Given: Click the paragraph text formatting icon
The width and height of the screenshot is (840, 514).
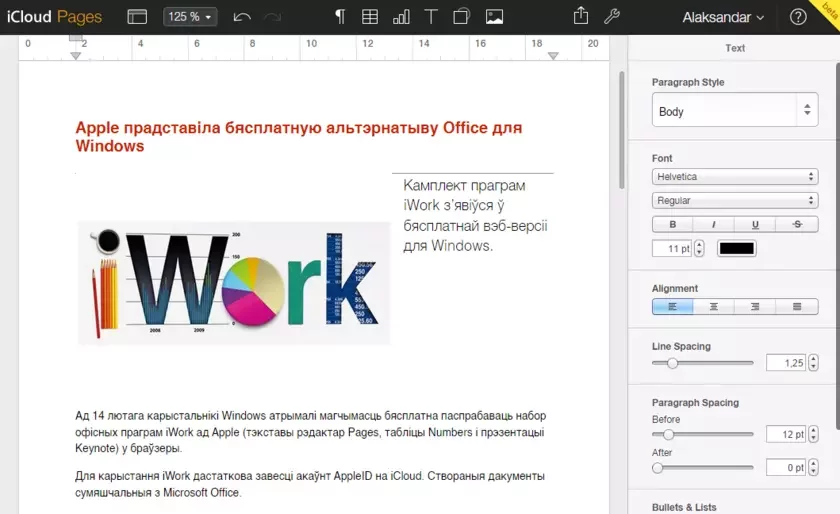Looking at the screenshot, I should pyautogui.click(x=340, y=17).
